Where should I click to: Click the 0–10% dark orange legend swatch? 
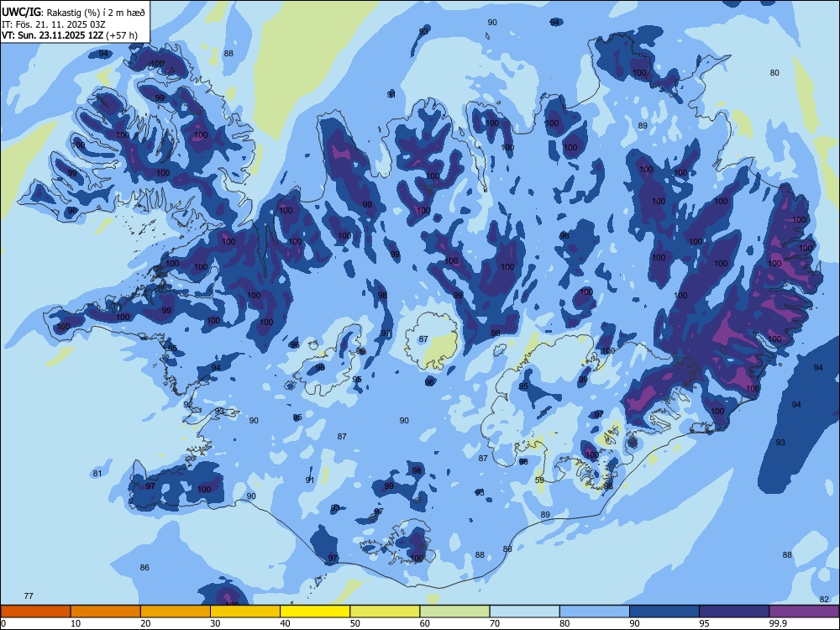click(x=35, y=612)
